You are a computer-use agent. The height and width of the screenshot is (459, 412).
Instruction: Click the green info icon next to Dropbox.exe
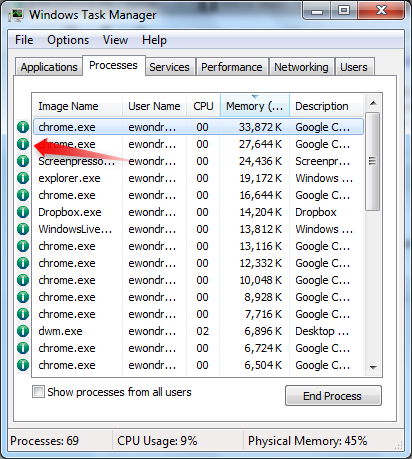pos(23,212)
